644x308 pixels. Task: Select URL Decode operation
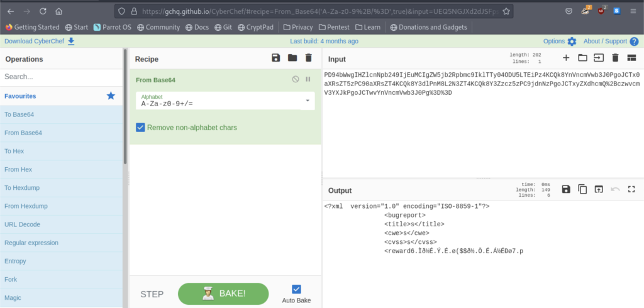tap(22, 224)
